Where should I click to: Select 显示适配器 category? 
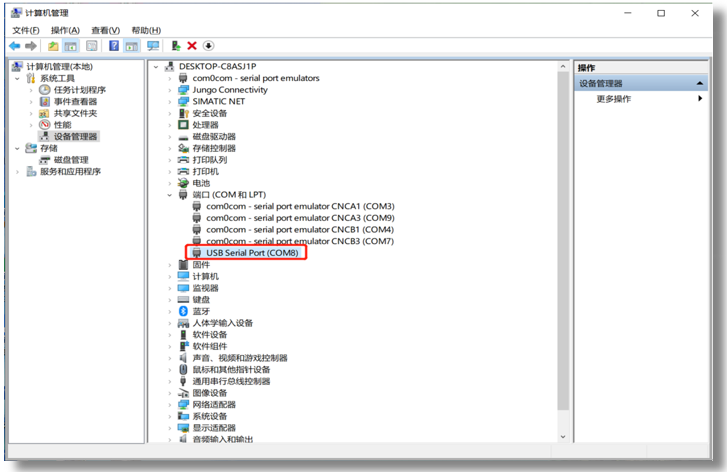[214, 428]
